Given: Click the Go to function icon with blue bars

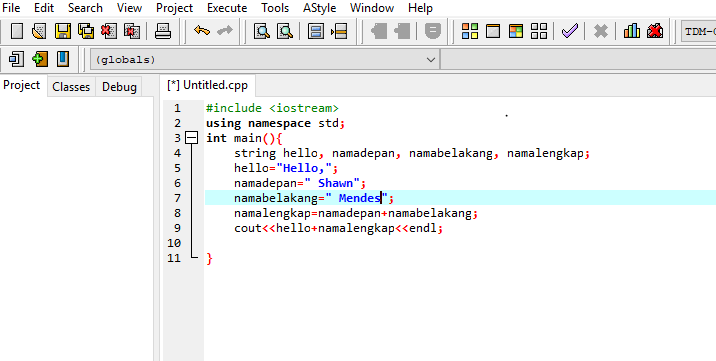Looking at the screenshot, I should (x=316, y=31).
